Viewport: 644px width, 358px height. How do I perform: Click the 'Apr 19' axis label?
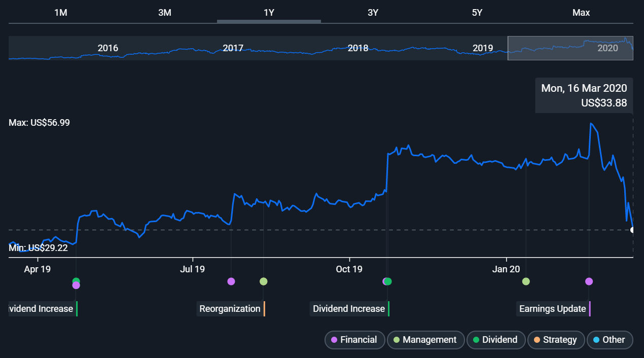pyautogui.click(x=38, y=269)
